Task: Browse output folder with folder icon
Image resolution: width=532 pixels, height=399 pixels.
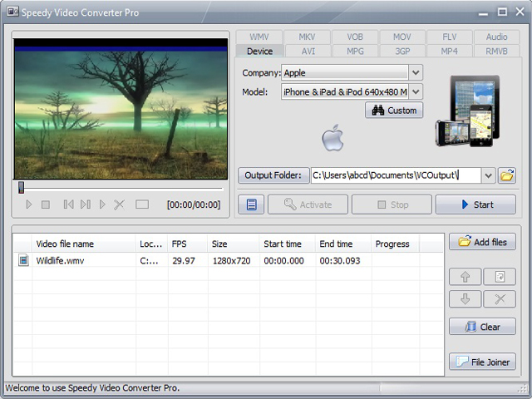Action: [x=507, y=175]
